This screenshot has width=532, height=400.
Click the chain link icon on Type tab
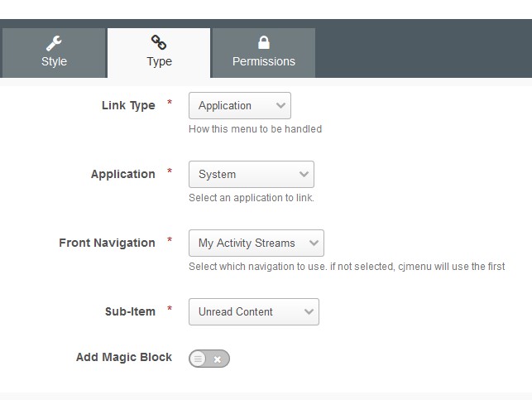[159, 42]
